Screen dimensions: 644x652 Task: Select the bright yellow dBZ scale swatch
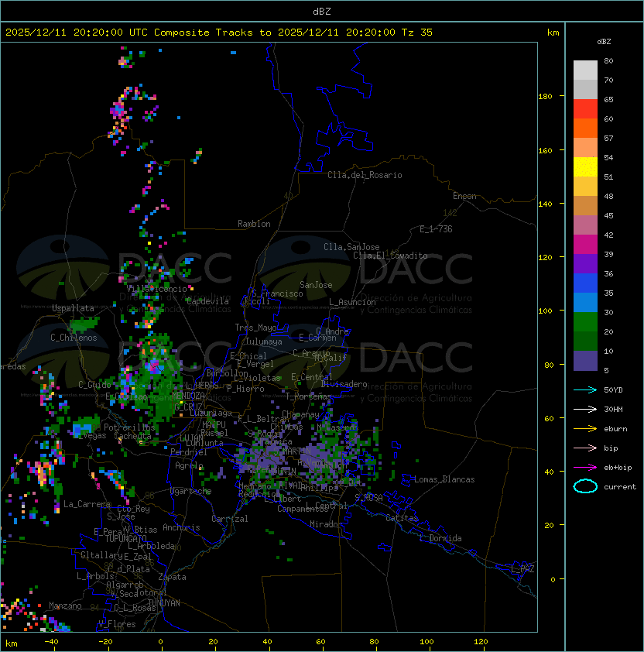pyautogui.click(x=585, y=167)
